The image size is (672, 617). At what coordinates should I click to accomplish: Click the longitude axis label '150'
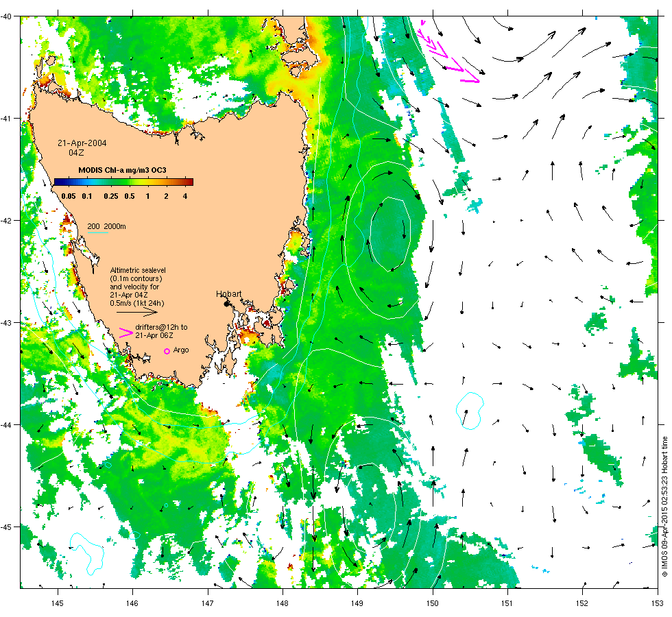click(433, 603)
